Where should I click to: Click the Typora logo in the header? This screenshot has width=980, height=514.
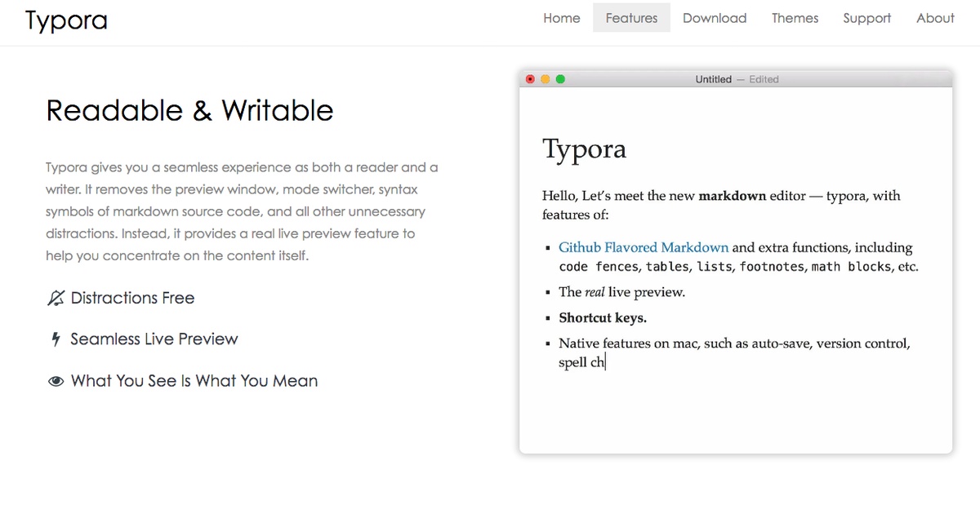pyautogui.click(x=66, y=20)
